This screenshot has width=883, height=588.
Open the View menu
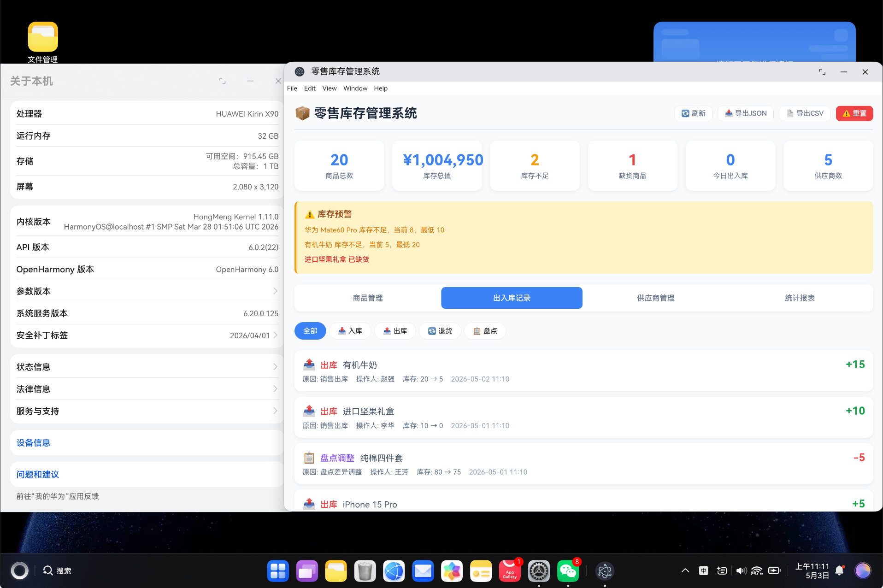330,88
